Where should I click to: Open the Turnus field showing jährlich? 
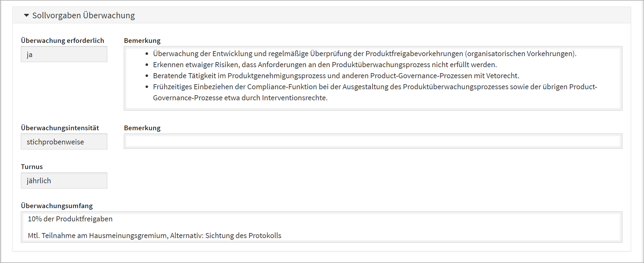click(64, 181)
